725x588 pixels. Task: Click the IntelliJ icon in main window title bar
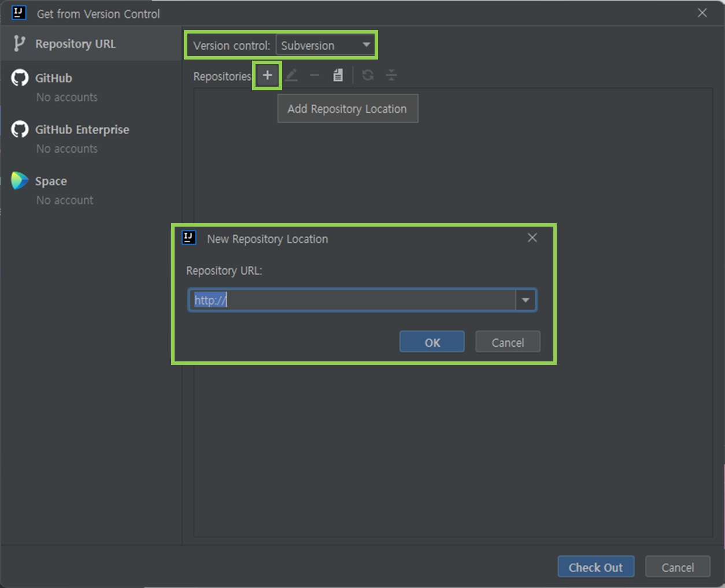[19, 13]
